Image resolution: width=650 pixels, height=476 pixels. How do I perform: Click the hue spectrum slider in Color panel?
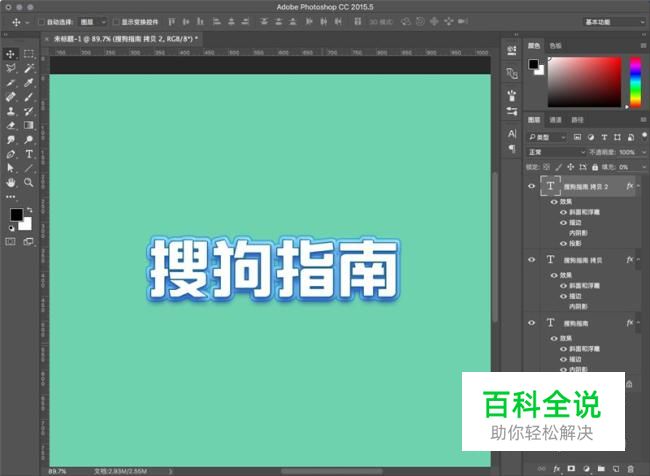(635, 82)
